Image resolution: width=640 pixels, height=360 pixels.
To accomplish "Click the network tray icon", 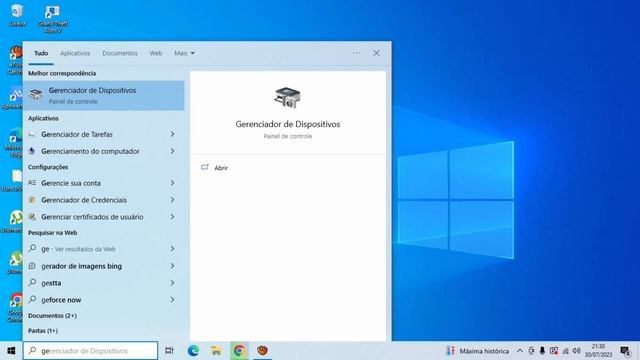I will click(565, 351).
